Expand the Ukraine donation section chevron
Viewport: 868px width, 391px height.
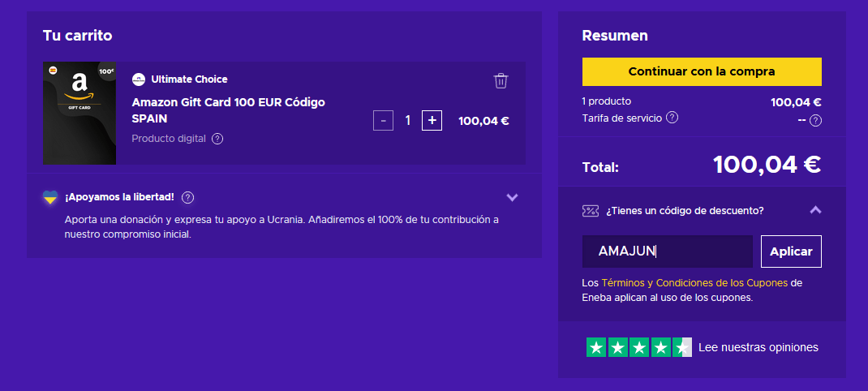[512, 197]
